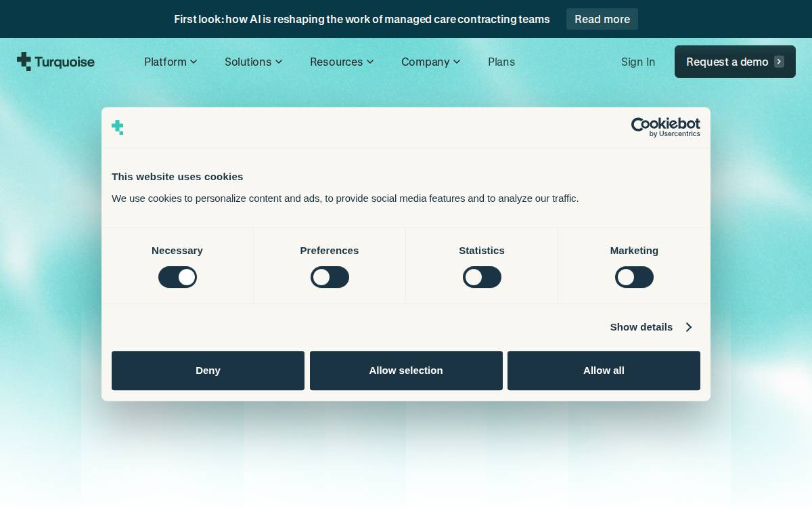Click the 'We use cookies to personalize content' text

[x=345, y=198]
